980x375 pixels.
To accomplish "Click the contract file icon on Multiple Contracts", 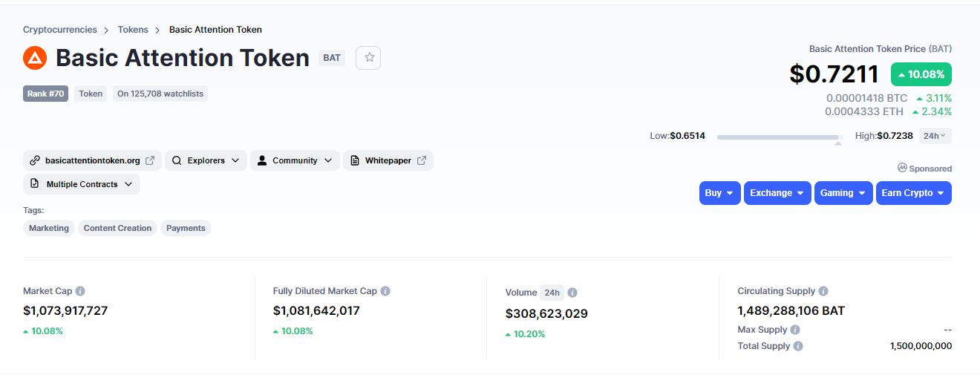I will [x=35, y=183].
